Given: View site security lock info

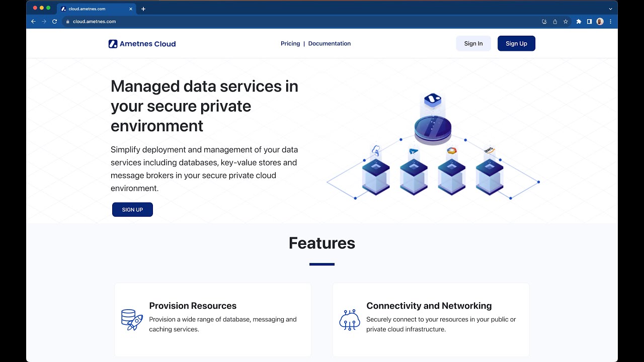Looking at the screenshot, I should point(67,22).
